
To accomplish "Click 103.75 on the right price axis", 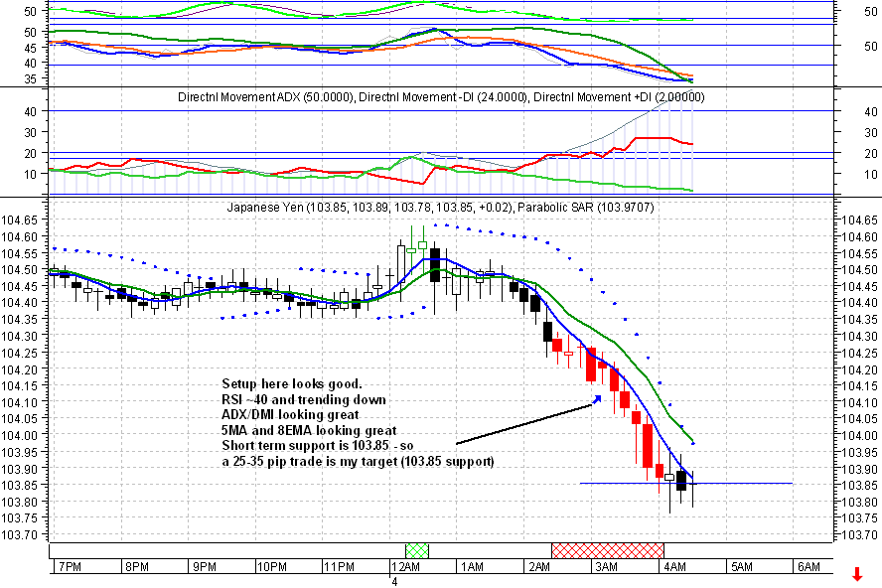I will 860,518.
